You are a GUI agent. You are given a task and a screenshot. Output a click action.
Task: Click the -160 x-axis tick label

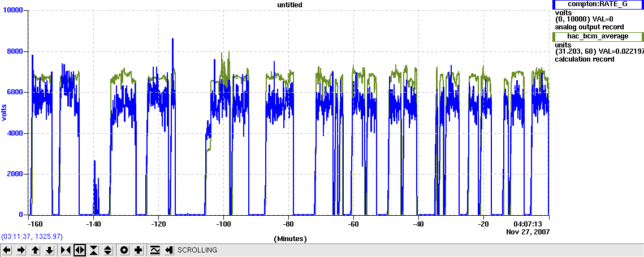pyautogui.click(x=35, y=224)
